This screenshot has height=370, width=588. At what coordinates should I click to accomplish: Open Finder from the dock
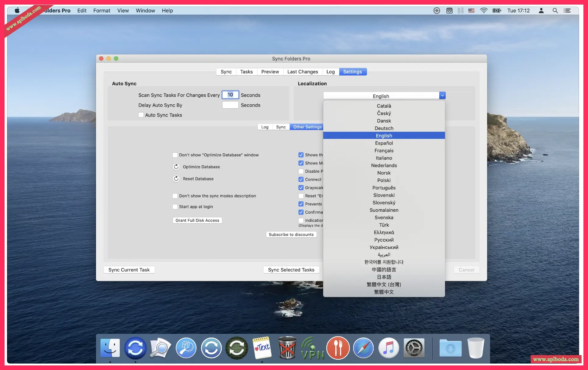tap(110, 348)
